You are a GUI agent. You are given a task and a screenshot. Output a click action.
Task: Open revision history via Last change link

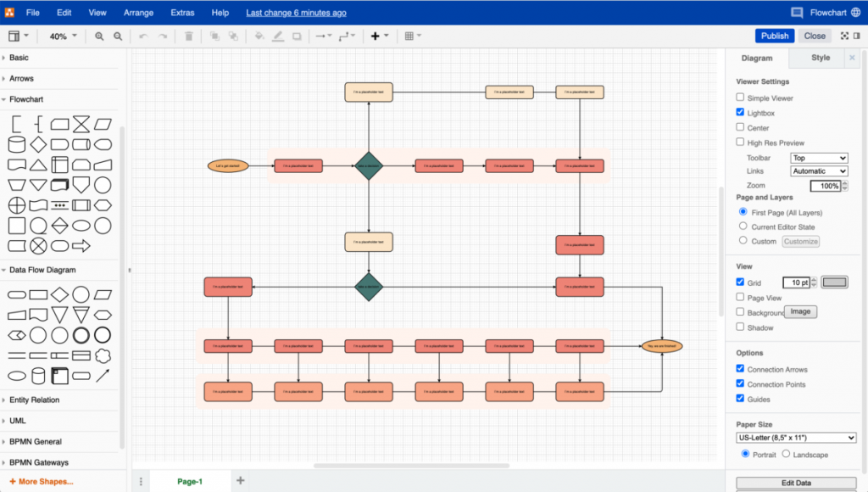(x=296, y=12)
